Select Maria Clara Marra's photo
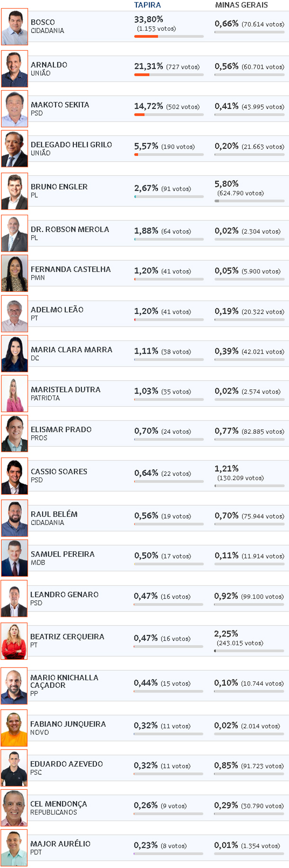 pyautogui.click(x=15, y=354)
